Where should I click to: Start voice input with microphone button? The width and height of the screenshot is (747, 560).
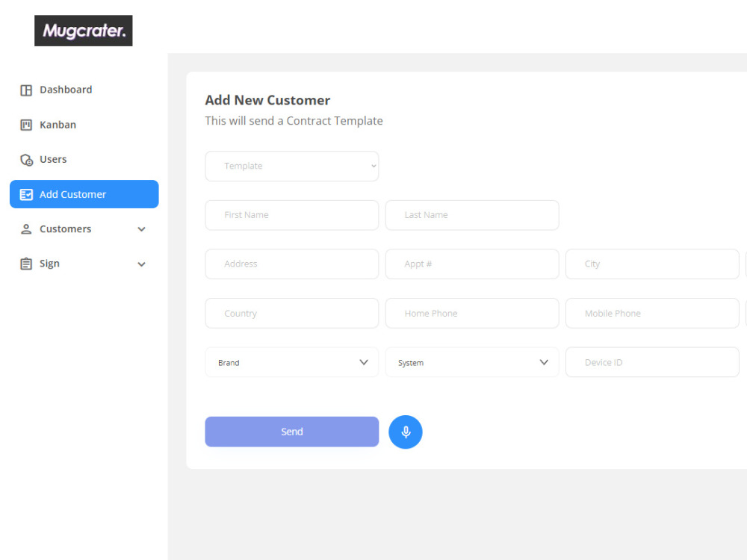coord(406,432)
